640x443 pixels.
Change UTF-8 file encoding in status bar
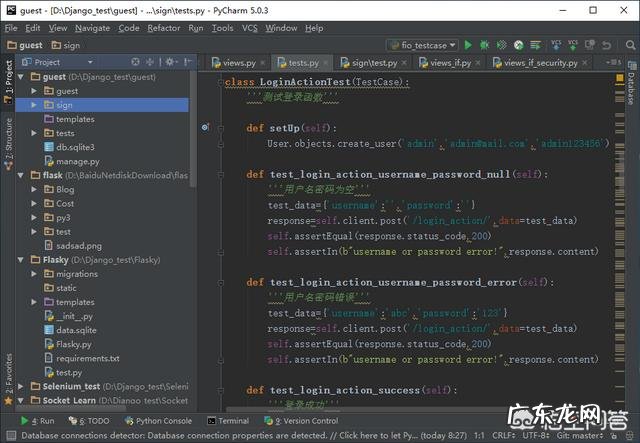click(536, 436)
